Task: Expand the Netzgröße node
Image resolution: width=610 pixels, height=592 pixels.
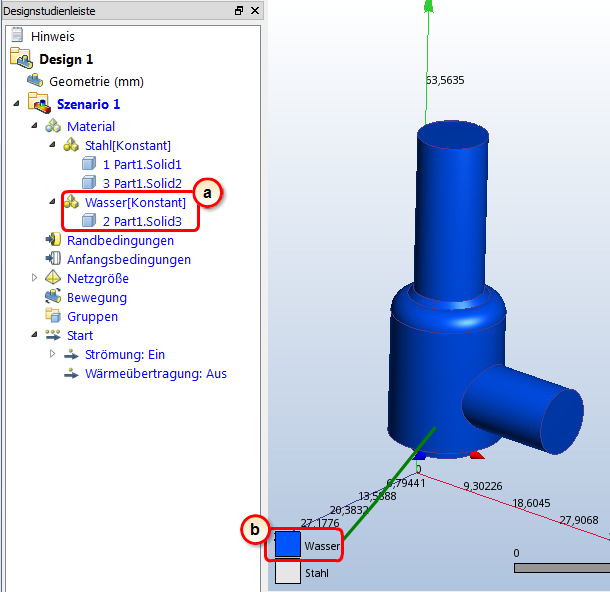Action: click(34, 277)
